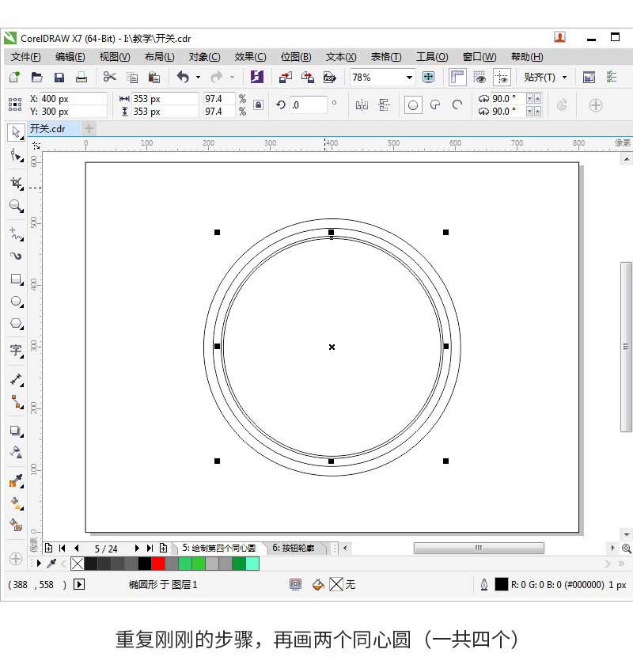The width and height of the screenshot is (633, 672).
Task: Open the 效果(C) menu
Action: point(250,57)
